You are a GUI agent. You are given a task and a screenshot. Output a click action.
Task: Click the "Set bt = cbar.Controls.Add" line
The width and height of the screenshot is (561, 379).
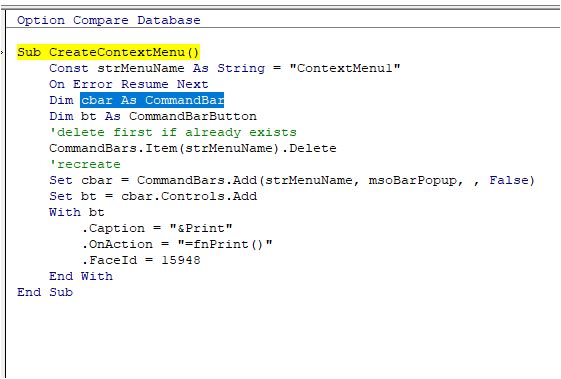click(153, 196)
